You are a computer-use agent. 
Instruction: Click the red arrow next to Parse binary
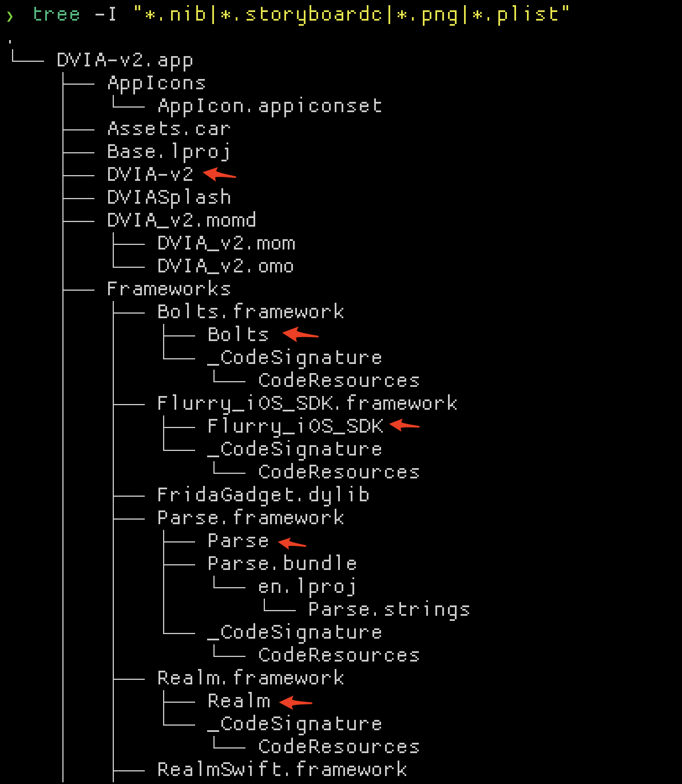292,542
